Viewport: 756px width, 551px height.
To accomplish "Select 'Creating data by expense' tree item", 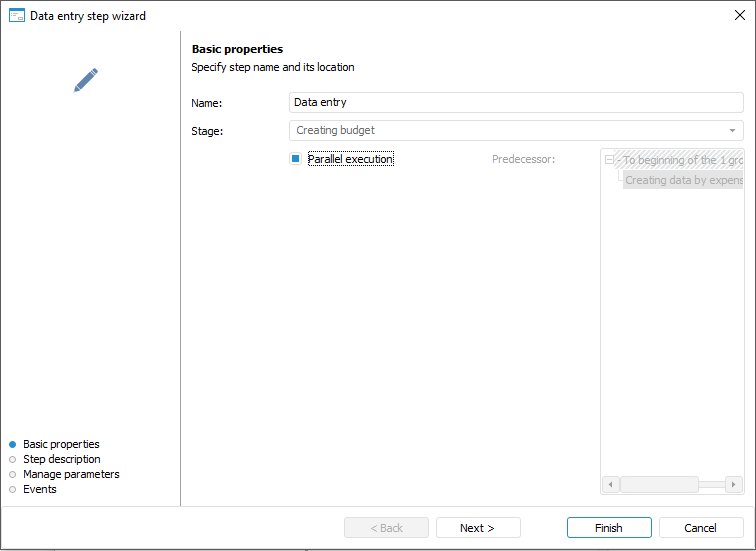I will (683, 181).
